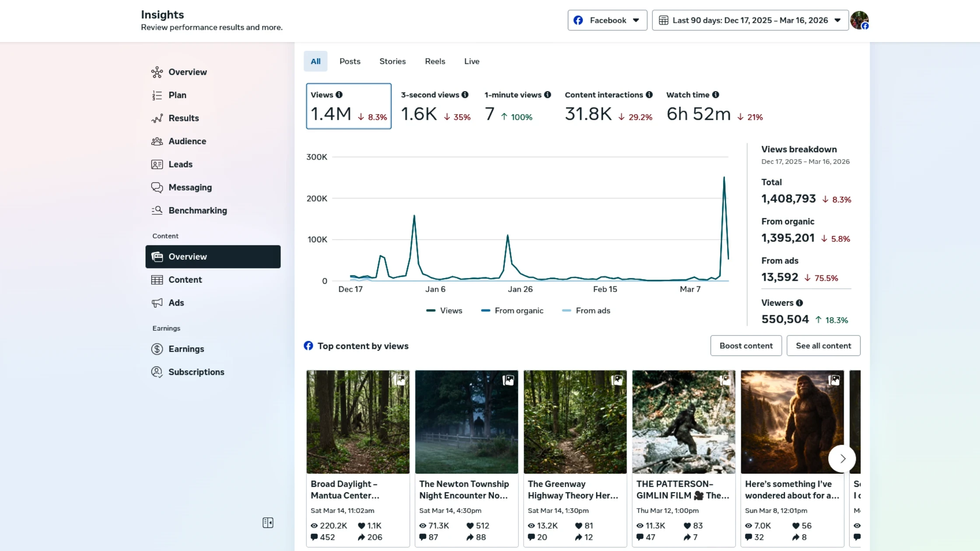Click the Benchmarking sidebar icon

tap(157, 210)
